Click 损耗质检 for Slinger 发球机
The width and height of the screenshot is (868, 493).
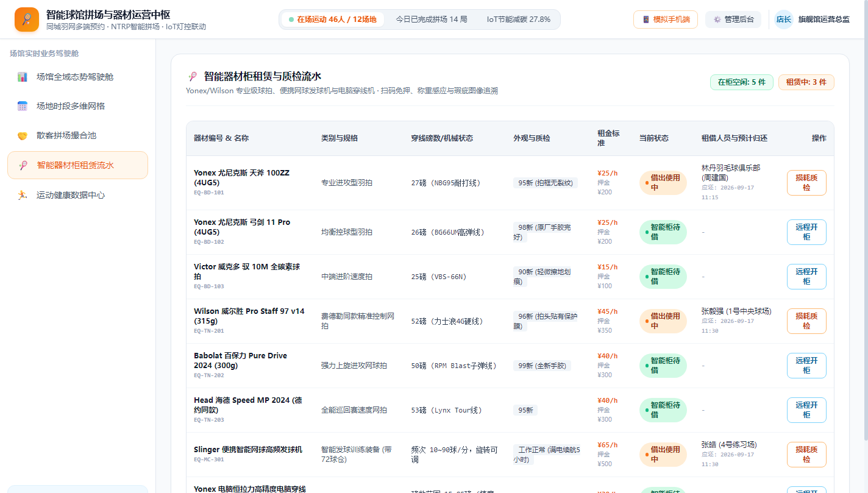[x=806, y=455]
